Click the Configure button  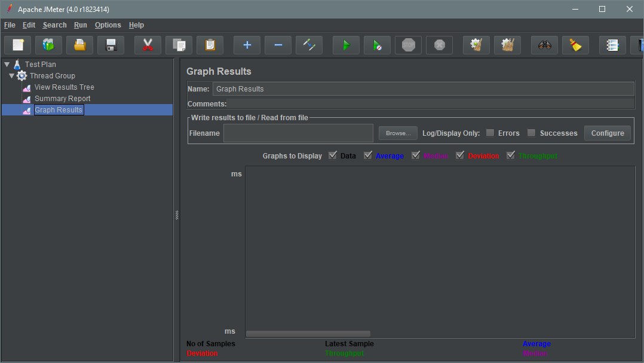pyautogui.click(x=608, y=133)
